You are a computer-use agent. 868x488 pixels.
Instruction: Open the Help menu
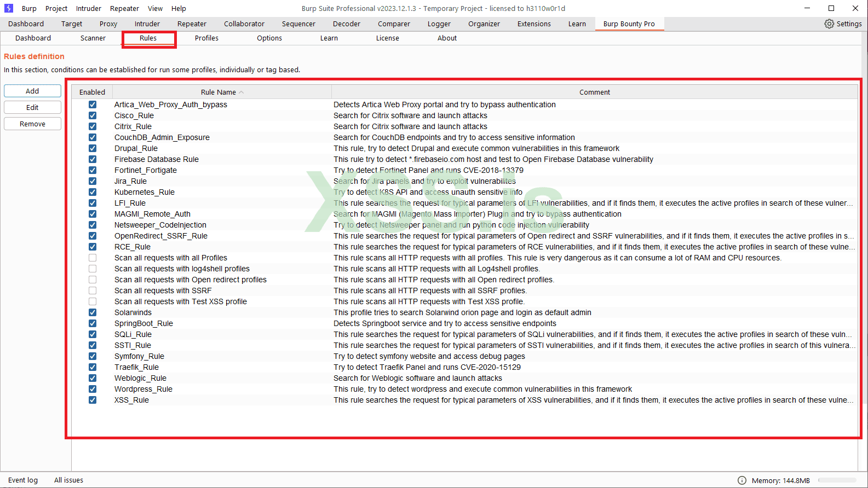(x=179, y=8)
